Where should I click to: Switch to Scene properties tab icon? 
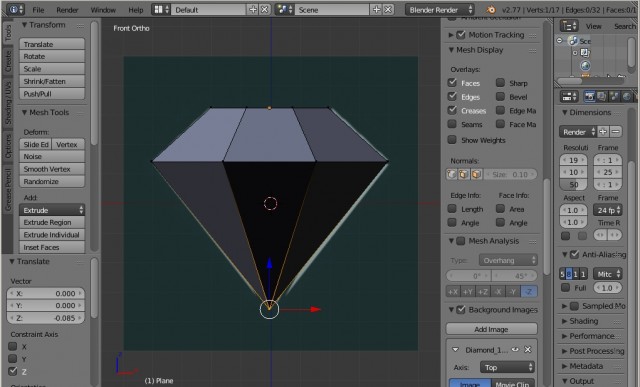pos(614,97)
